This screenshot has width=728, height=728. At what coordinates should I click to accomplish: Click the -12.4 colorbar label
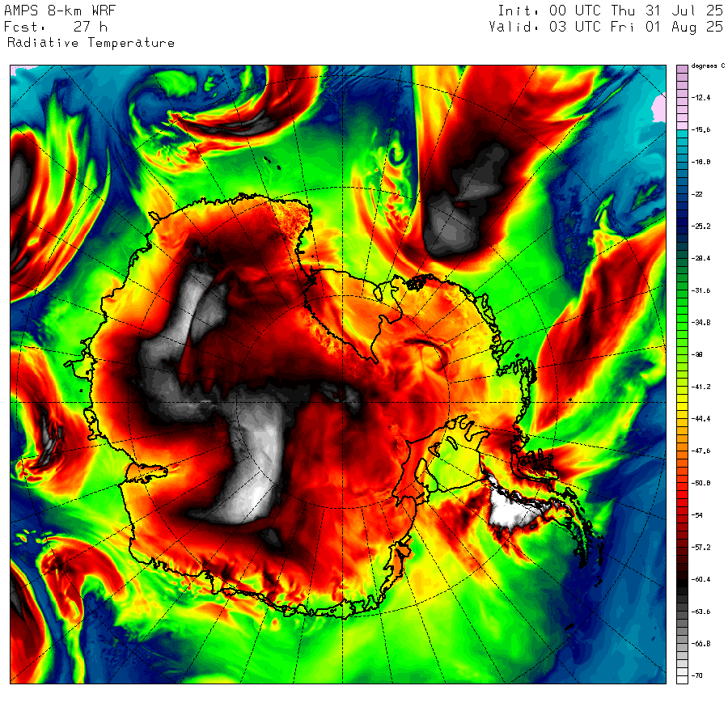(x=700, y=98)
